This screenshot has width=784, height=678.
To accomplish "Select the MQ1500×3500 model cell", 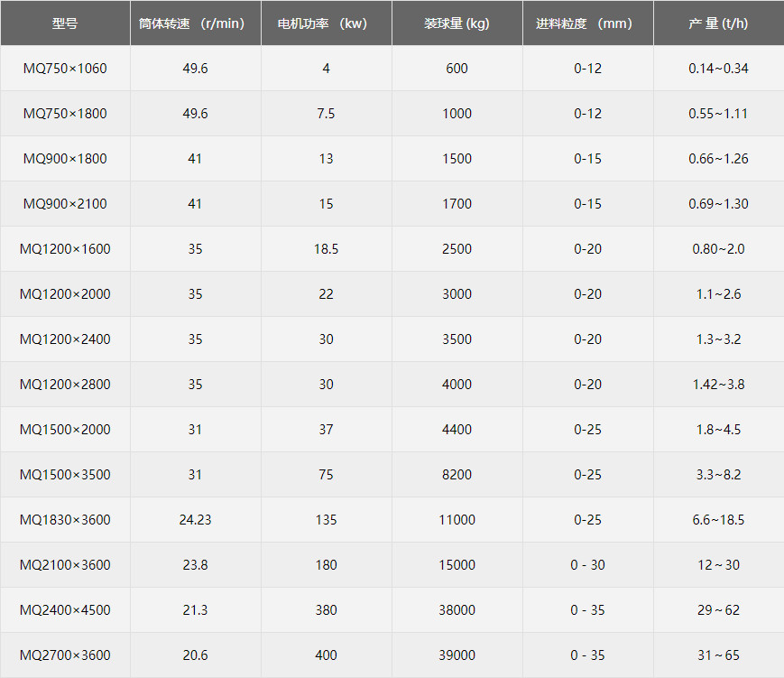I will point(65,475).
